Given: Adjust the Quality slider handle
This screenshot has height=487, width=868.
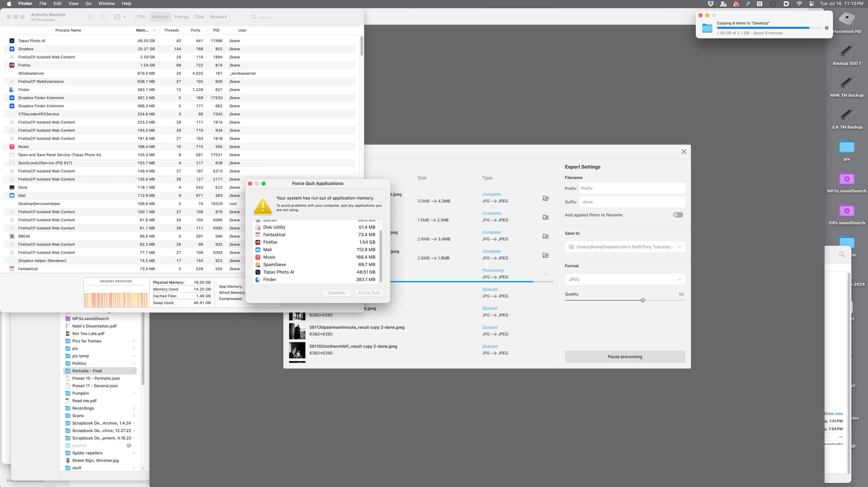Looking at the screenshot, I should point(642,300).
